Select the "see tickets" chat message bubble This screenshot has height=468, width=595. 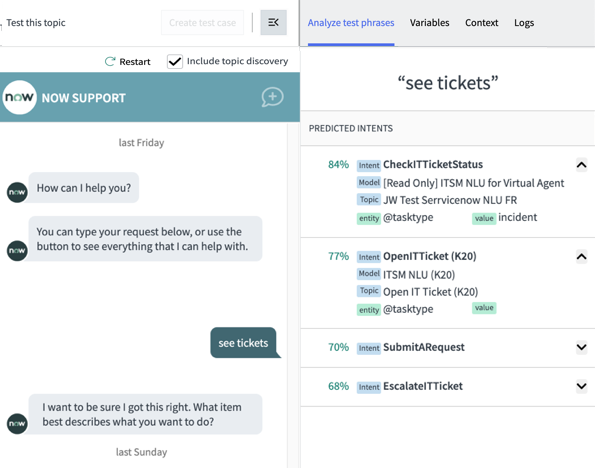[x=244, y=343]
